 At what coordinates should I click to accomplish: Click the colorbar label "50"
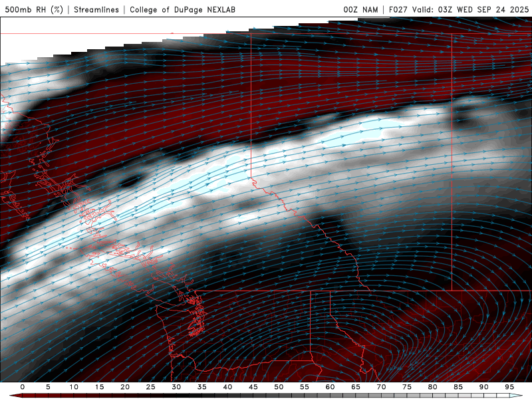coord(279,387)
